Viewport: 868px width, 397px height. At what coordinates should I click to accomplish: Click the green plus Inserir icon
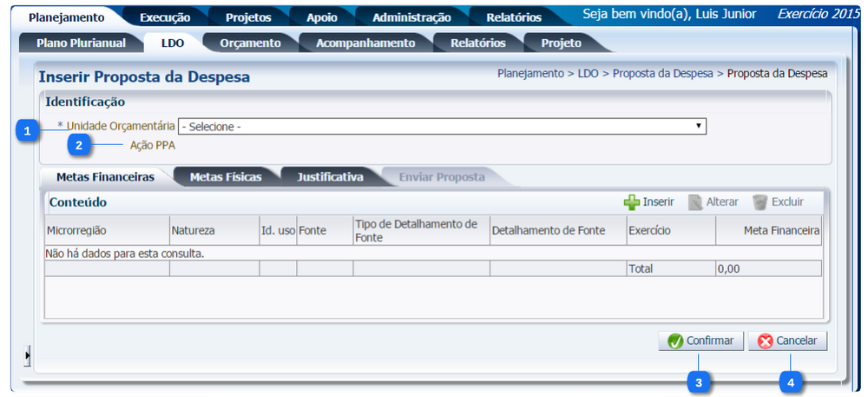click(632, 202)
